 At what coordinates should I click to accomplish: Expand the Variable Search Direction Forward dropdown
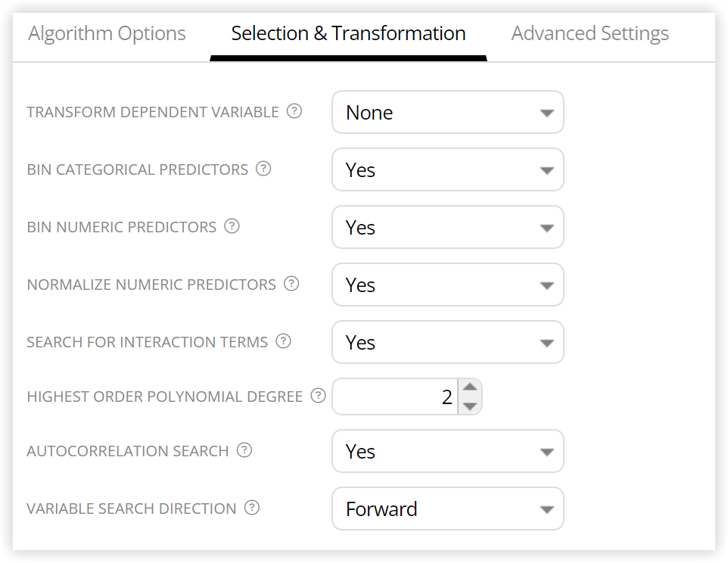pyautogui.click(x=447, y=509)
